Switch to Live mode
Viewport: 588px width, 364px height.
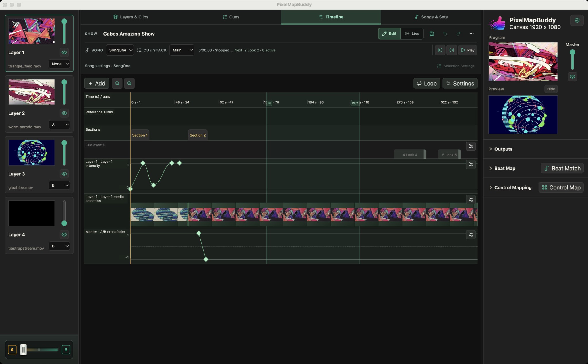pyautogui.click(x=412, y=34)
